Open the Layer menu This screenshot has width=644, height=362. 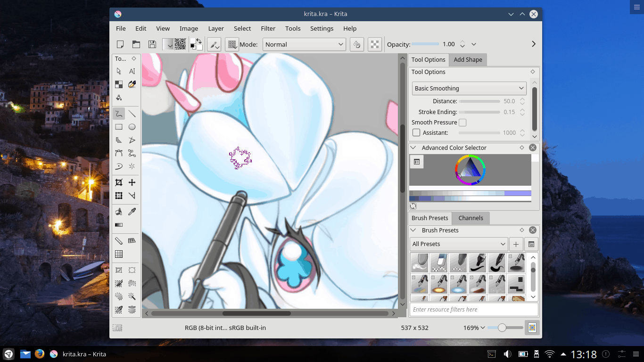point(216,28)
